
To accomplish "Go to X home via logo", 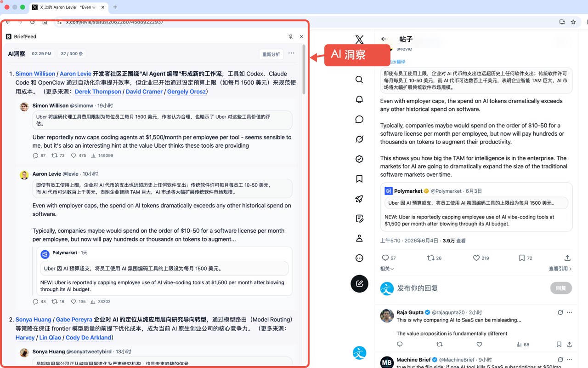I will click(359, 40).
